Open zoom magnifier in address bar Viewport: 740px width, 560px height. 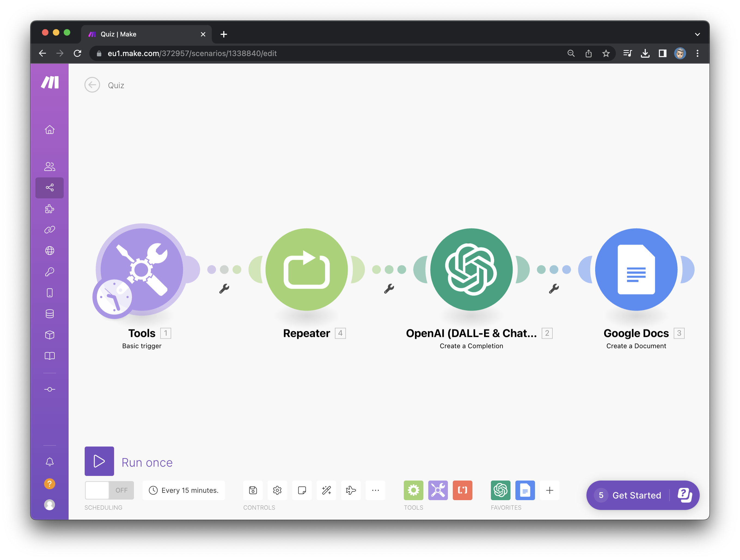pos(571,53)
